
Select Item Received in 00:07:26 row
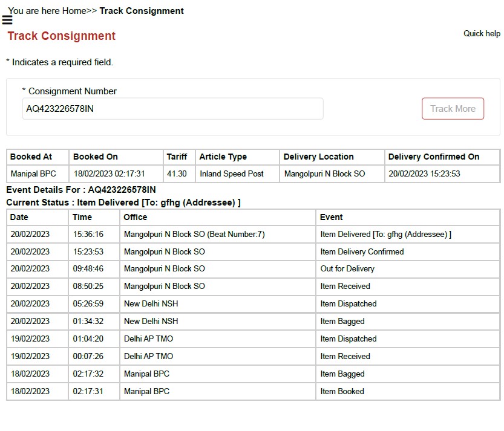(345, 356)
